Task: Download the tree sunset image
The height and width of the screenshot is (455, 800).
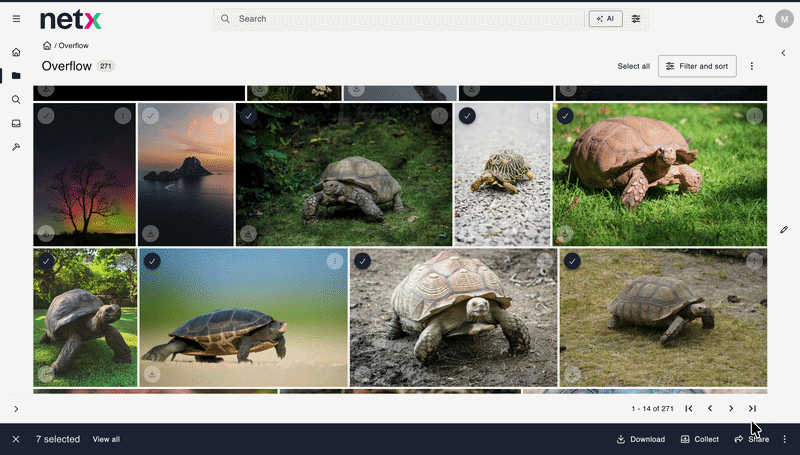Action: [x=46, y=234]
